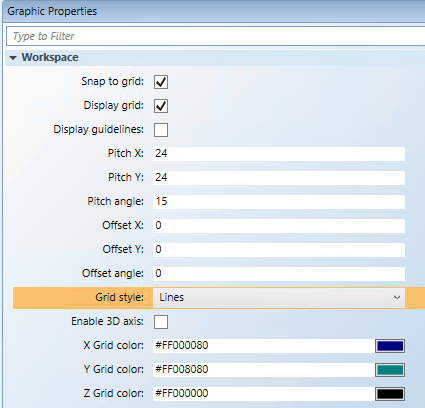Click the Y Grid color teal swatch
Image resolution: width=425 pixels, height=408 pixels.
[390, 370]
